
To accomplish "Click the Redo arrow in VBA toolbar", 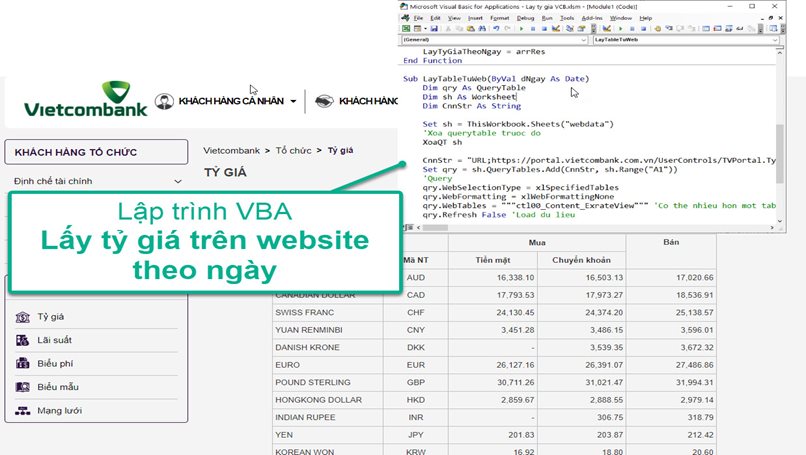I will coord(507,28).
